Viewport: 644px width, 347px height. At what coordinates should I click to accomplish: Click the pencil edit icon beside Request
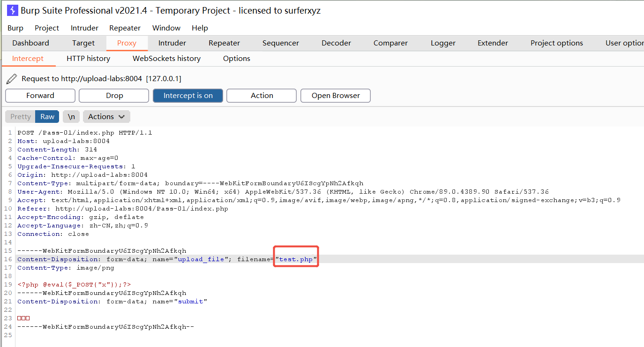(x=12, y=79)
